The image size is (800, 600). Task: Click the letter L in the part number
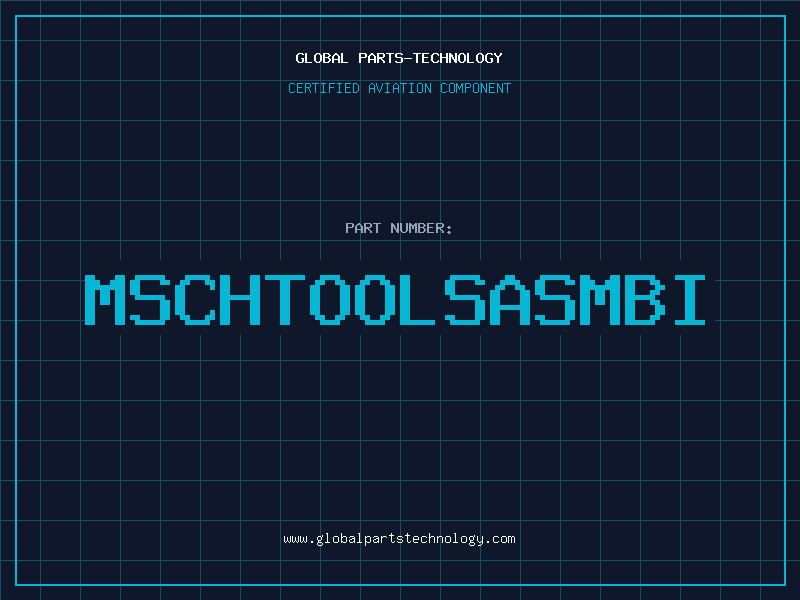pos(419,300)
